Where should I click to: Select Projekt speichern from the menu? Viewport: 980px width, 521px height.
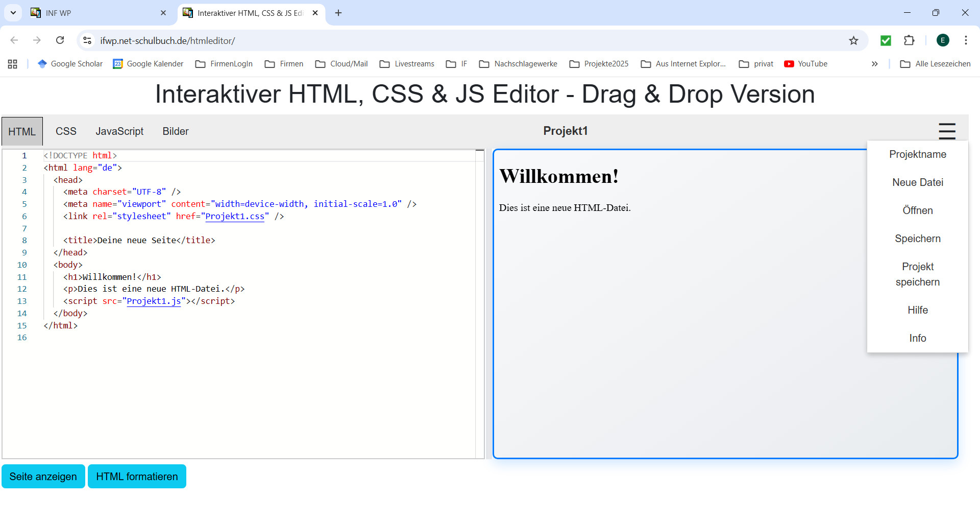tap(917, 274)
